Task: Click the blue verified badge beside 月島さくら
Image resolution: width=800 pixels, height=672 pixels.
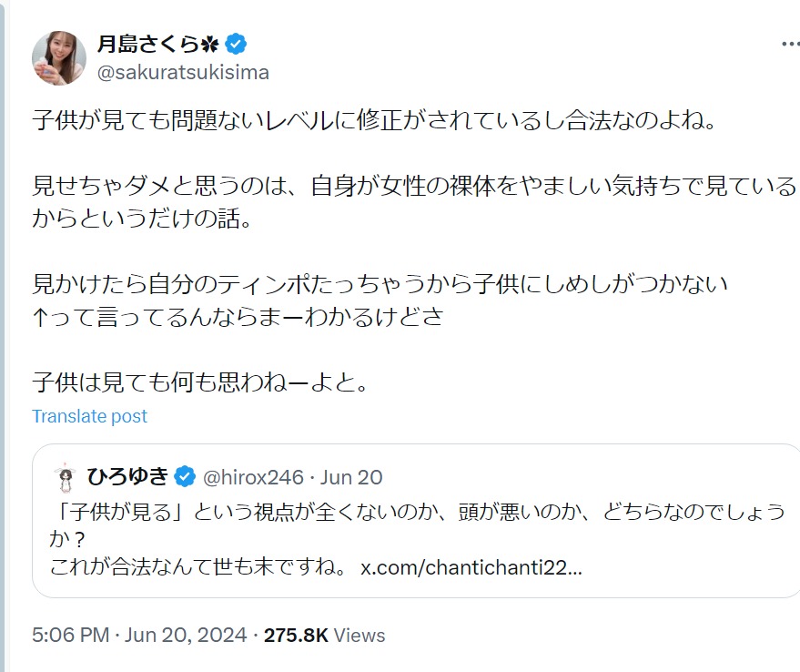Action: coord(237,44)
